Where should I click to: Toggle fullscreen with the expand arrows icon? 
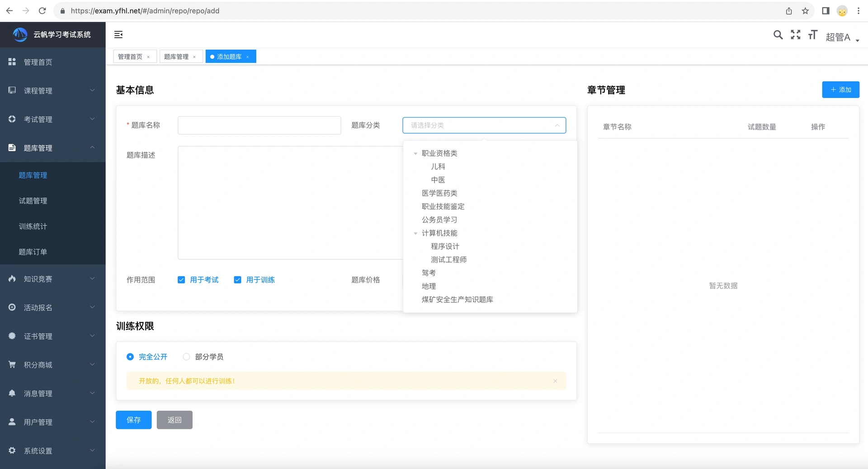[795, 35]
